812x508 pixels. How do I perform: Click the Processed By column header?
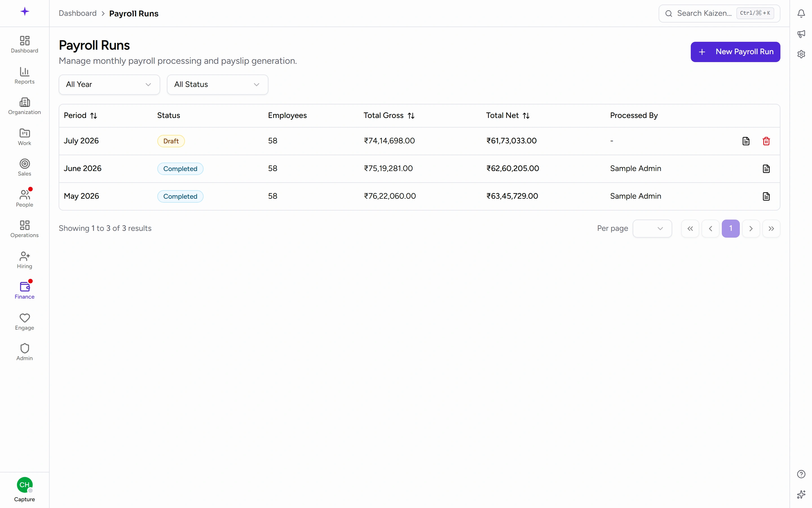coord(634,115)
